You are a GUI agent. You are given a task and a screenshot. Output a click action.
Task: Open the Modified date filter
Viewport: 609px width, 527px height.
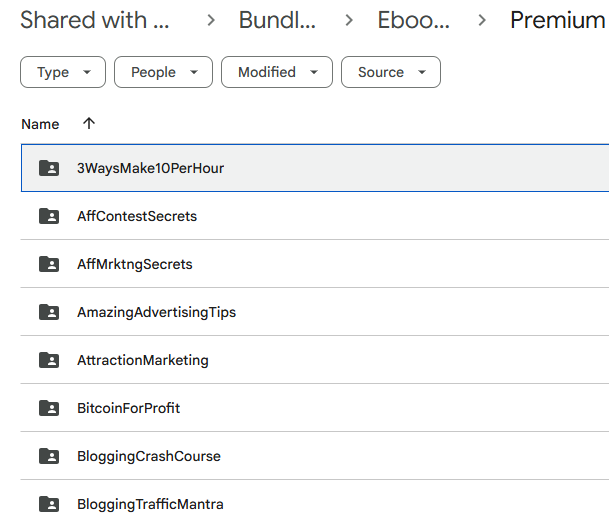(277, 72)
